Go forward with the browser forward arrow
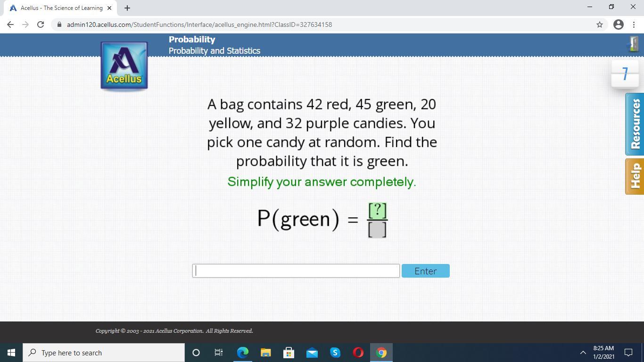Viewport: 644px width, 362px height. [25, 25]
